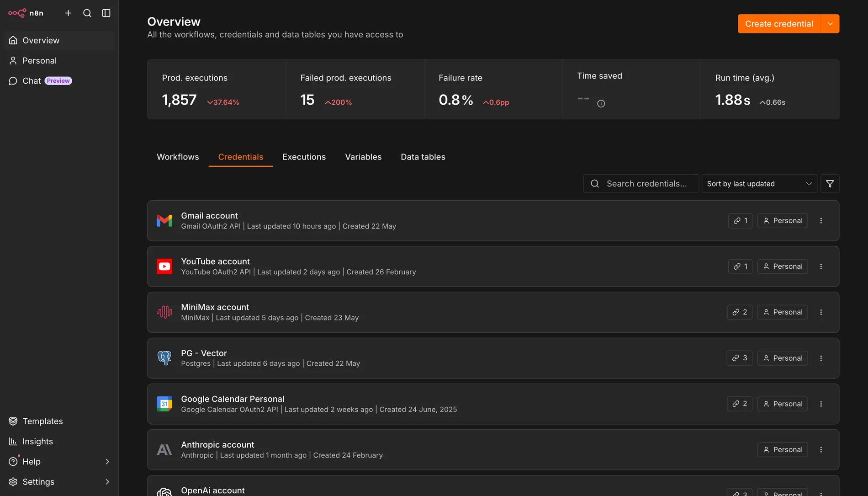Click the Personal tag on YouTube account

coord(783,267)
